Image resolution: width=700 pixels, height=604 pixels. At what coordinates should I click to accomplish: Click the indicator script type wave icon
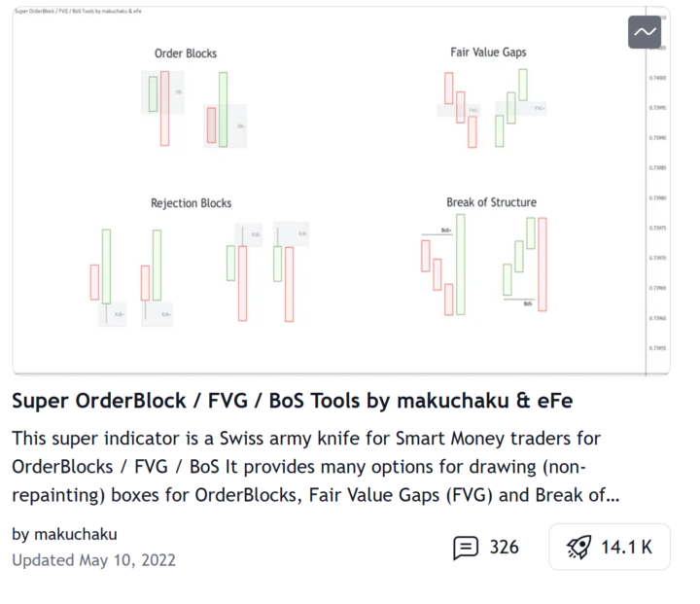coord(645,32)
